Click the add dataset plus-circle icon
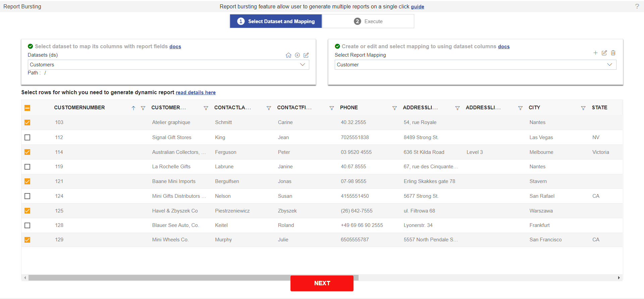 tap(297, 55)
